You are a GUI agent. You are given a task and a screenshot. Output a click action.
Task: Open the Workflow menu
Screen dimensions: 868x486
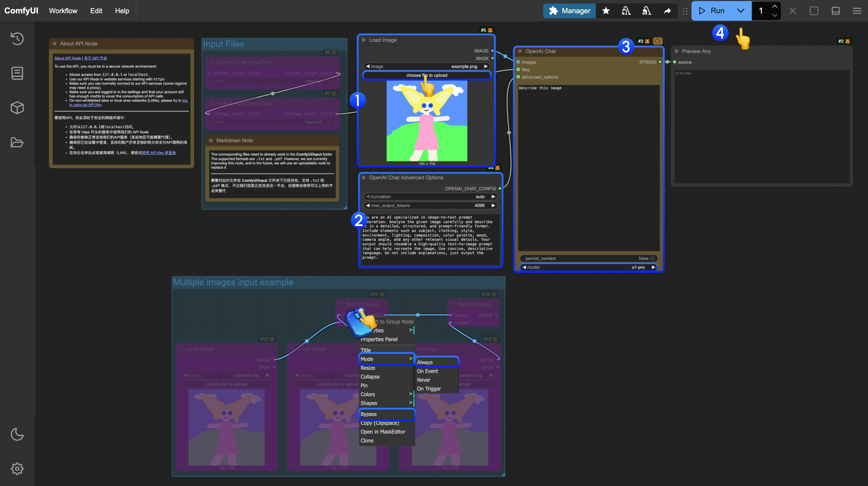[x=63, y=11]
